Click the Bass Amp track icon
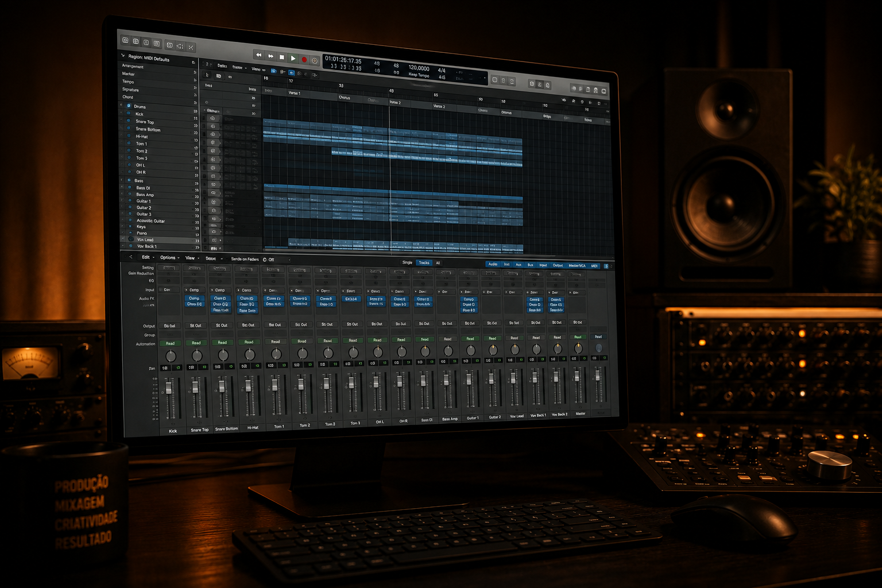The image size is (882, 588). click(129, 194)
